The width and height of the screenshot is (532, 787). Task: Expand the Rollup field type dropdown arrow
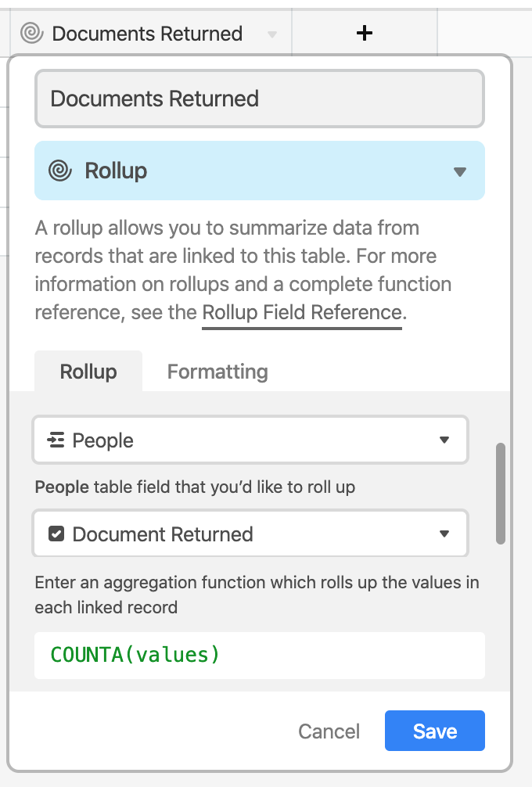coord(460,171)
